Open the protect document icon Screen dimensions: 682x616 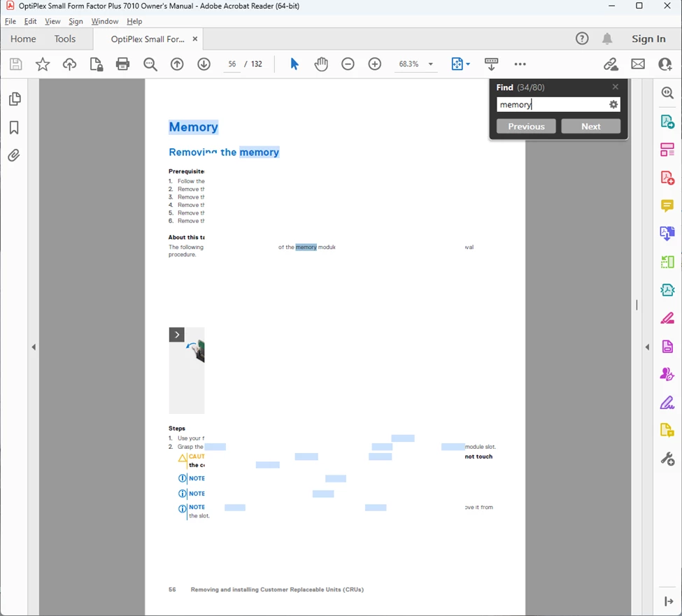pos(96,64)
